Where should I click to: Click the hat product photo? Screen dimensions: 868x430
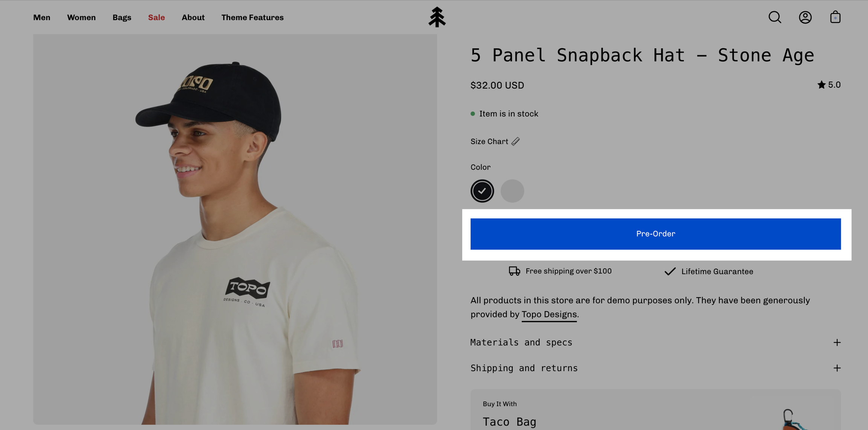(x=235, y=229)
